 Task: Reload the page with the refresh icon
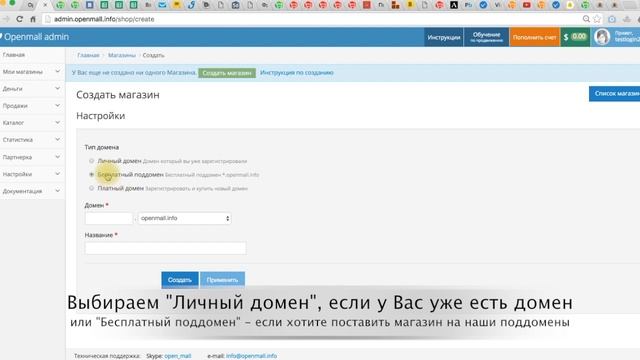point(19,19)
